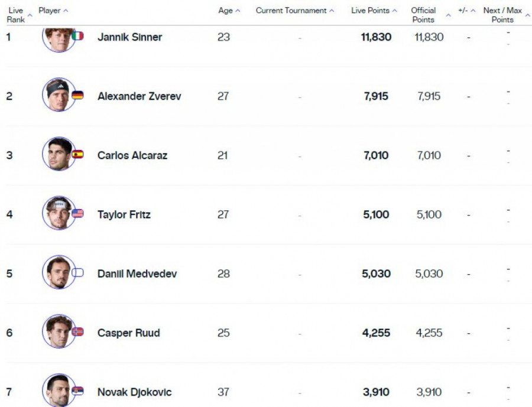Sort by Current Tournament header
The image size is (532, 407).
pyautogui.click(x=294, y=11)
